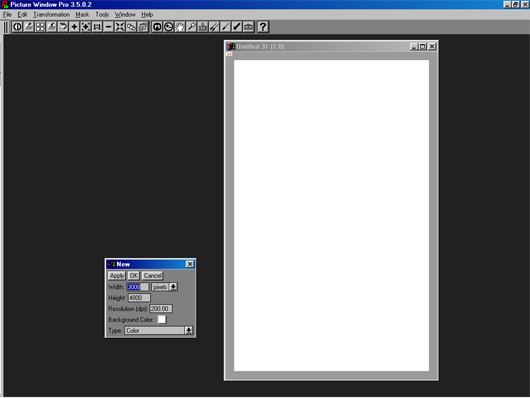The image size is (530, 398).
Task: Open the Tools menu
Action: (x=102, y=15)
